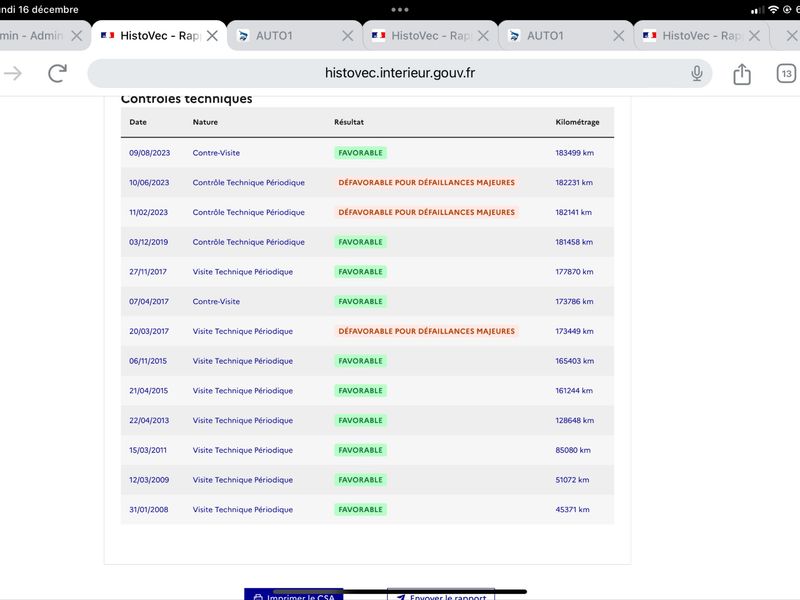
Task: Select the date 27/11/2017
Action: (148, 271)
